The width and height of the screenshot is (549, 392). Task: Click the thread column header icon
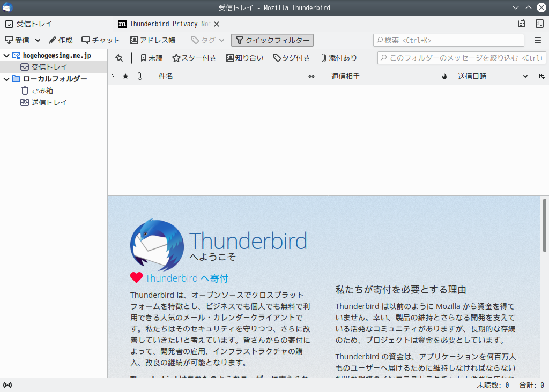click(113, 76)
